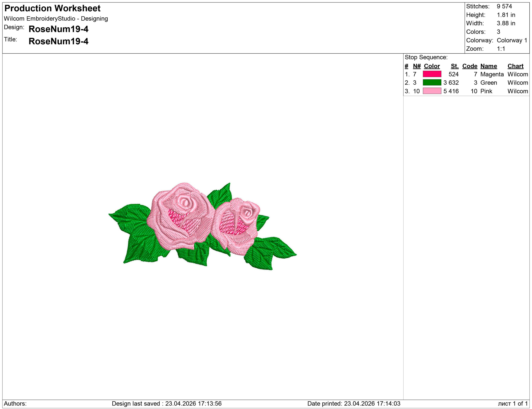The width and height of the screenshot is (532, 409).
Task: Click the Code column header
Action: tap(469, 66)
